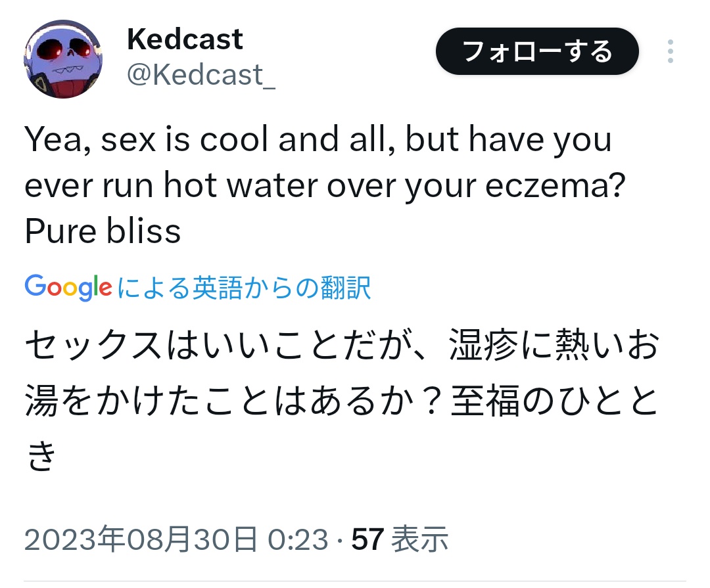
Task: Click the tweet's first line about sex being cool
Action: pyautogui.click(x=318, y=140)
